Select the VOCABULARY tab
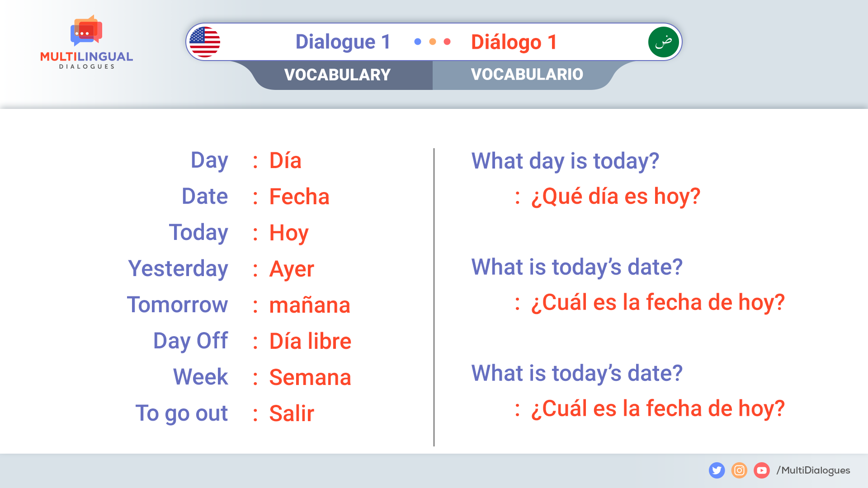This screenshot has height=488, width=868. point(338,75)
